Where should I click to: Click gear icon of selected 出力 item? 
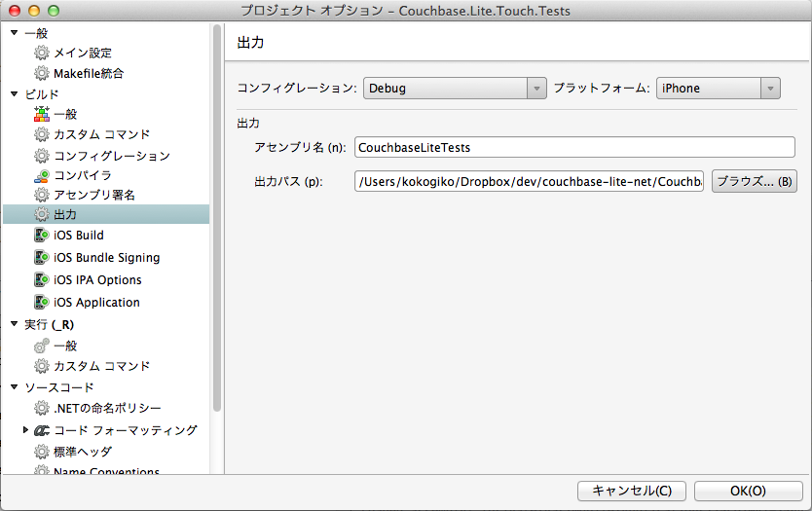coord(42,214)
